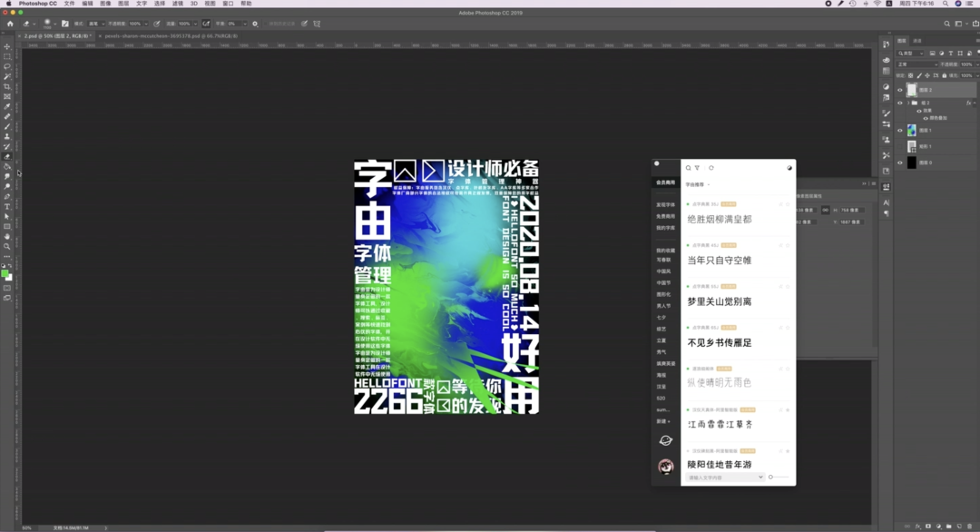This screenshot has width=980, height=532.
Task: Click the filter icon in the font panel
Action: (x=697, y=168)
